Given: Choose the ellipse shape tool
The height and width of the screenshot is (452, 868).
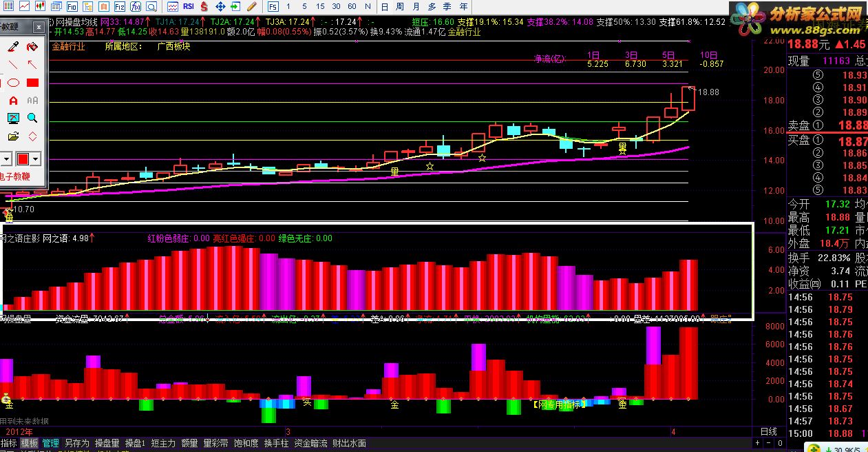Looking at the screenshot, I should point(13,83).
